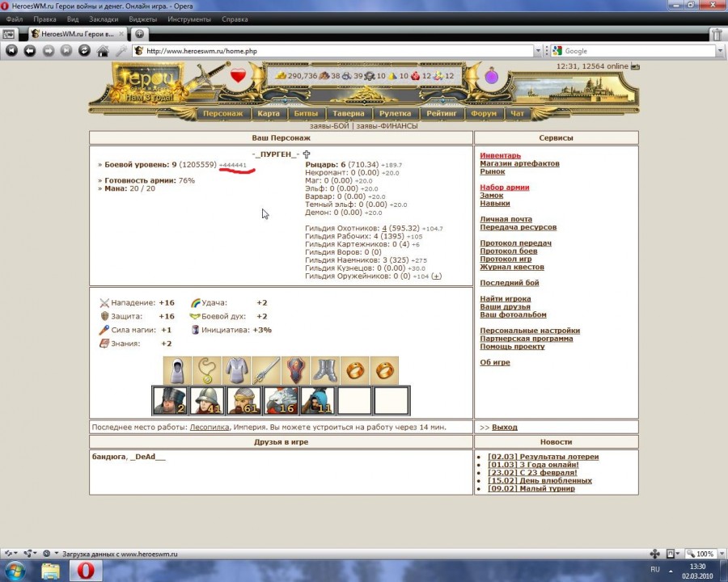This screenshot has height=582, width=728.
Task: Click the hood helmet artifact slot
Action: click(x=177, y=370)
